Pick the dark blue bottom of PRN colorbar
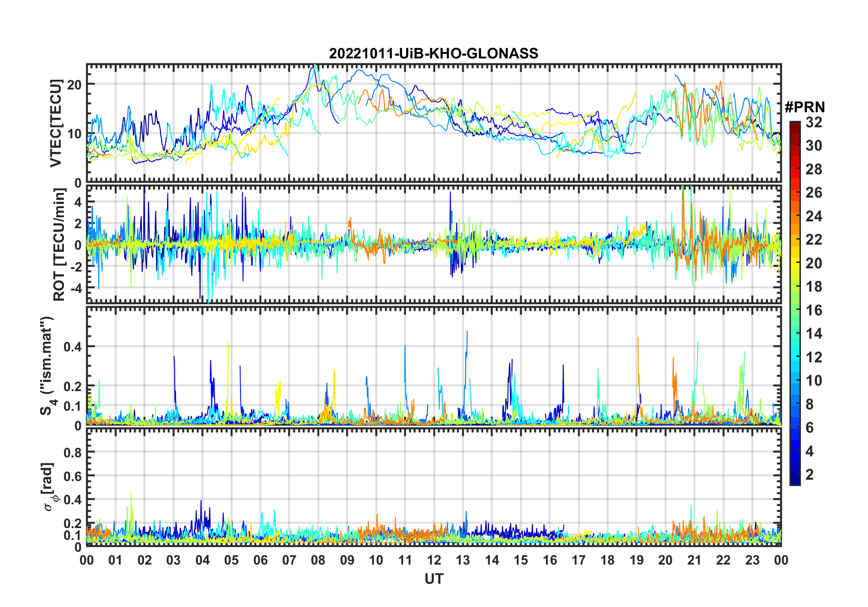Viewport: 868px width, 607px height. coord(795,480)
